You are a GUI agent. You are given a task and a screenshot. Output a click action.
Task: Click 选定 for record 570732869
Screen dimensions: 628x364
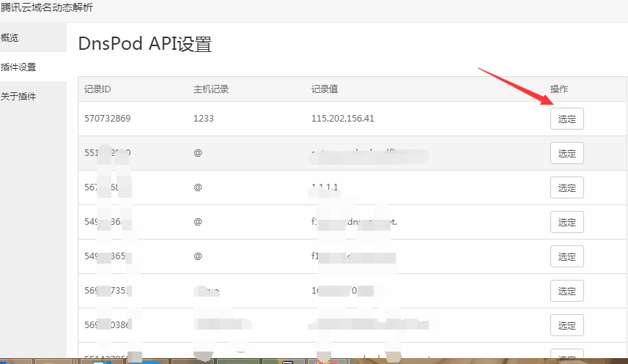(566, 119)
